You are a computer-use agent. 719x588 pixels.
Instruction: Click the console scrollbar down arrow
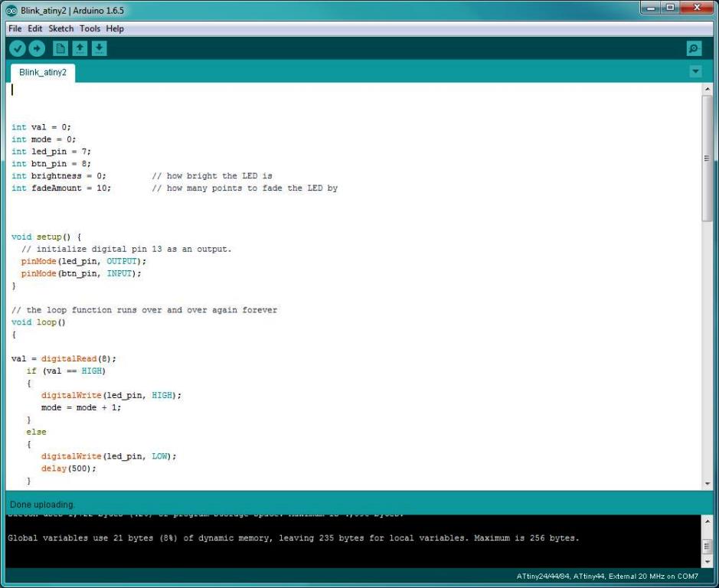tap(707, 561)
